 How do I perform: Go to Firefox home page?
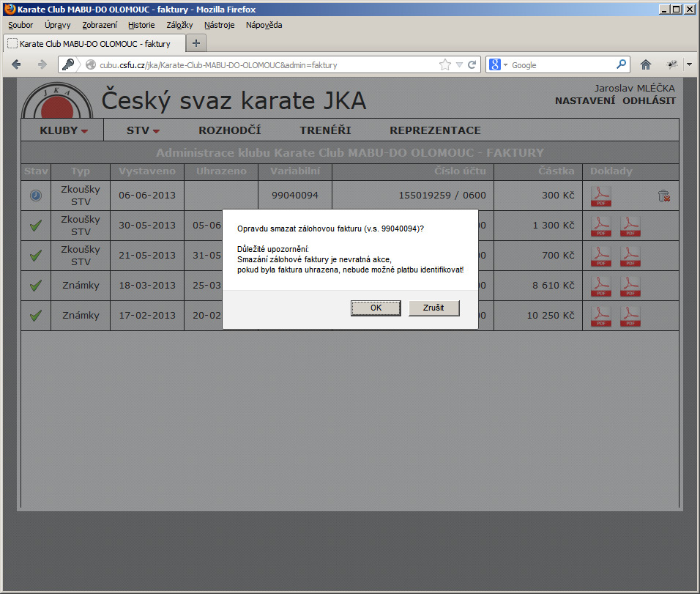pos(646,64)
